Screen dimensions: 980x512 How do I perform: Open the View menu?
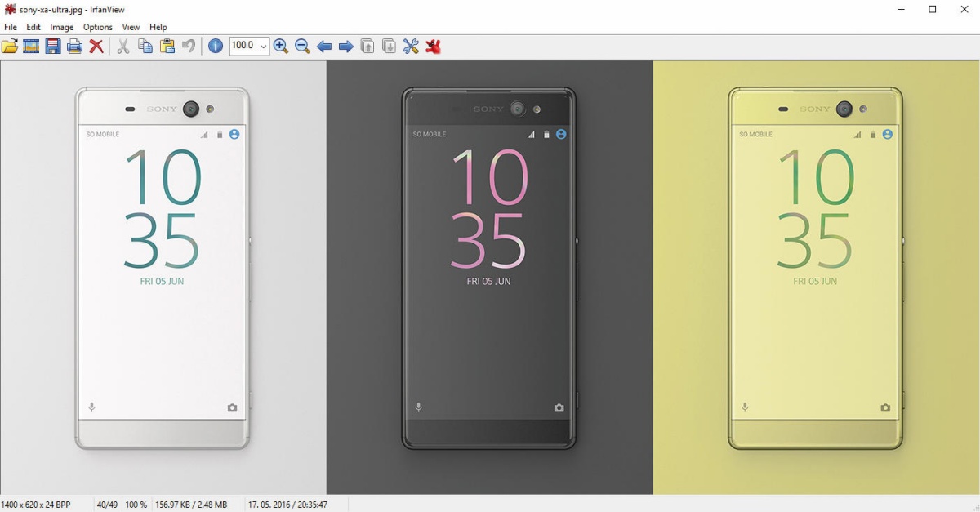pyautogui.click(x=131, y=27)
